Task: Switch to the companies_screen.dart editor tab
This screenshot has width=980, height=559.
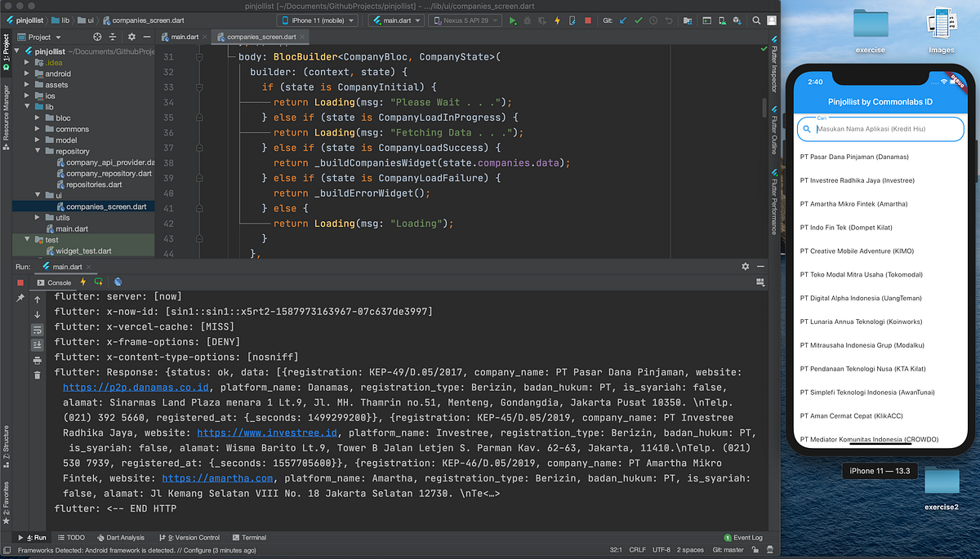Action: (260, 36)
